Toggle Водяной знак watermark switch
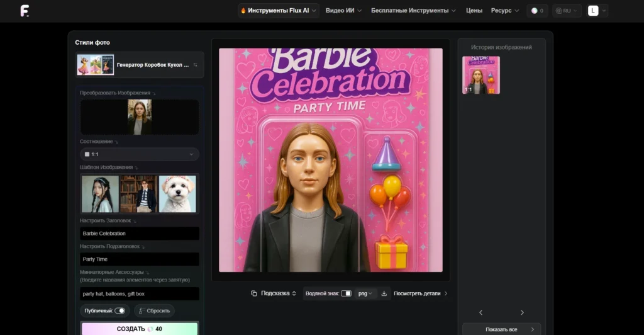 pos(347,293)
